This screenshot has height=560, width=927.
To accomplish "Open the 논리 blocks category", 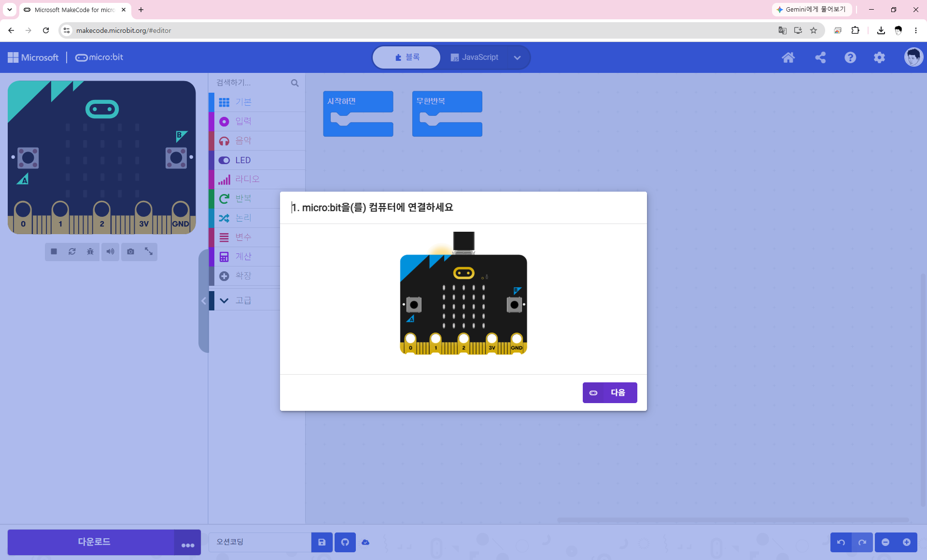I will pyautogui.click(x=244, y=218).
